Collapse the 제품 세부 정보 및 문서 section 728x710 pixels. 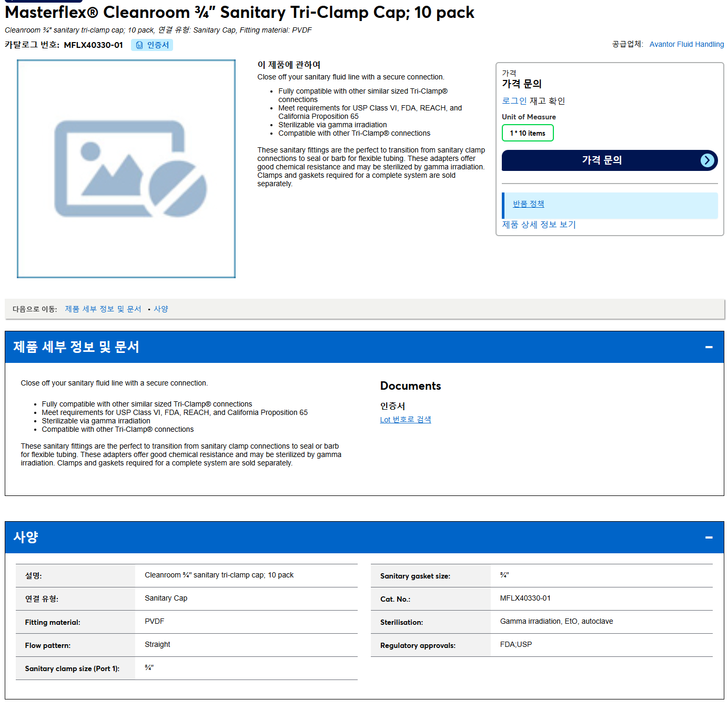point(709,347)
